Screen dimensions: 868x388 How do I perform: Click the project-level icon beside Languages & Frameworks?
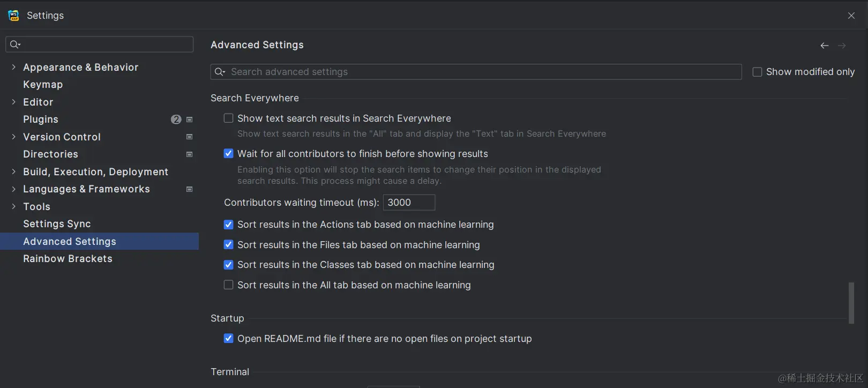tap(189, 189)
